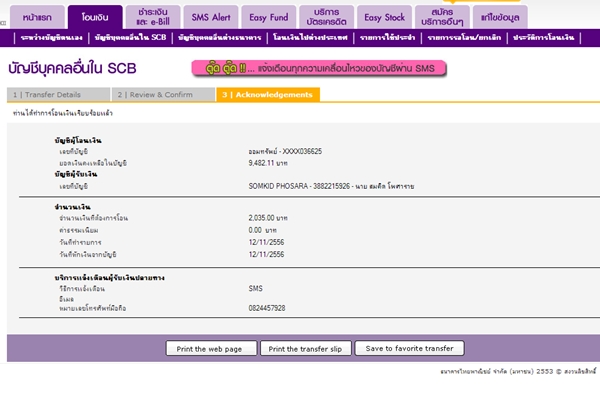
Task: Select step 3 Acknowledgements
Action: pyautogui.click(x=268, y=94)
